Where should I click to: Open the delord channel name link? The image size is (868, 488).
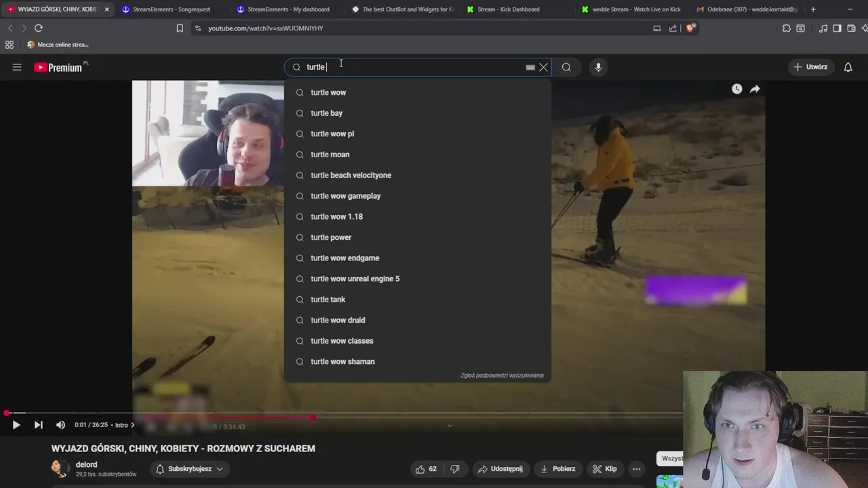(86, 465)
